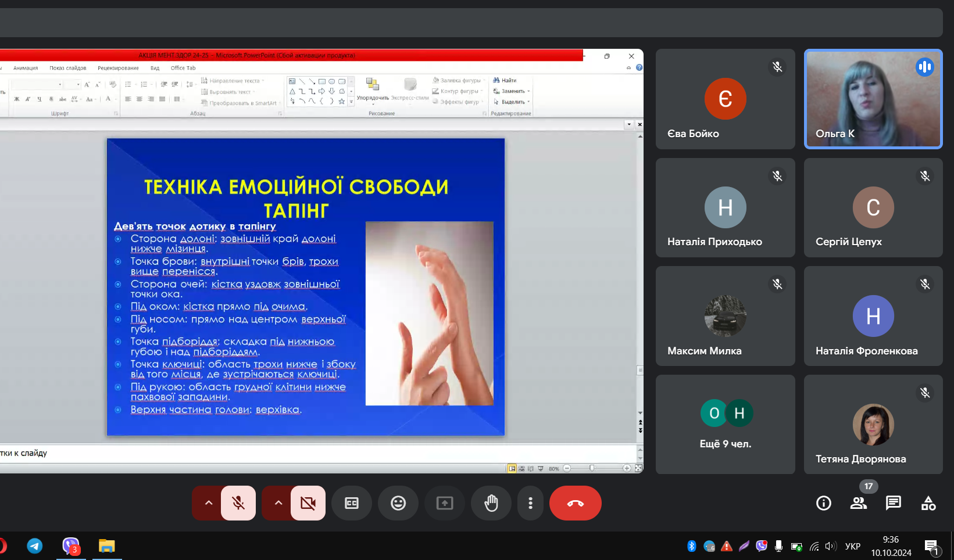The width and height of the screenshot is (954, 560).
Task: Click the present screen icon
Action: (445, 503)
